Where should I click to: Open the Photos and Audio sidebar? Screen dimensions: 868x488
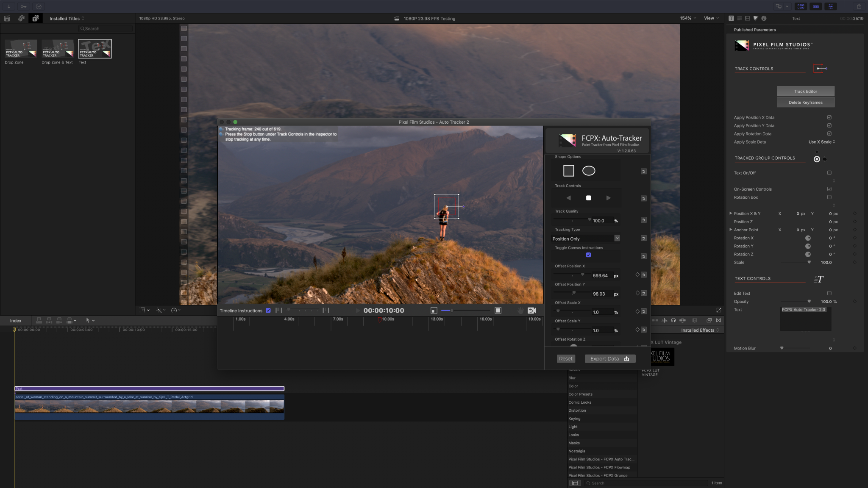click(x=21, y=18)
